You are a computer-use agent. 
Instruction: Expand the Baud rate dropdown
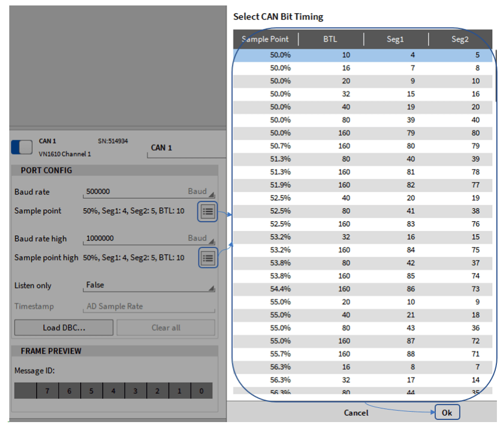211,194
